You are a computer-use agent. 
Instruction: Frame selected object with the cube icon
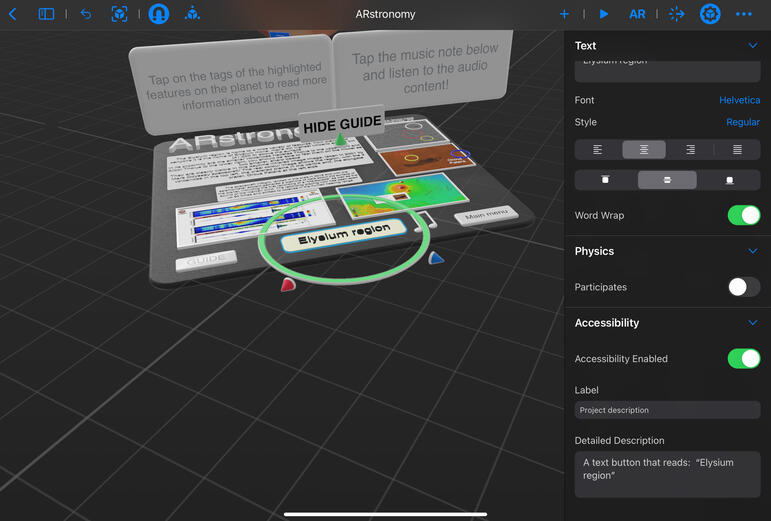119,14
